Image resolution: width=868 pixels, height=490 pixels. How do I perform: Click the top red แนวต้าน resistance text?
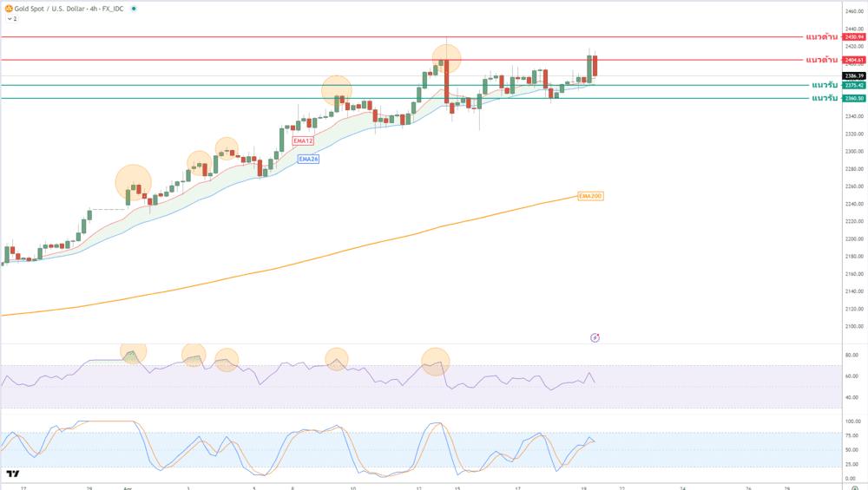821,37
